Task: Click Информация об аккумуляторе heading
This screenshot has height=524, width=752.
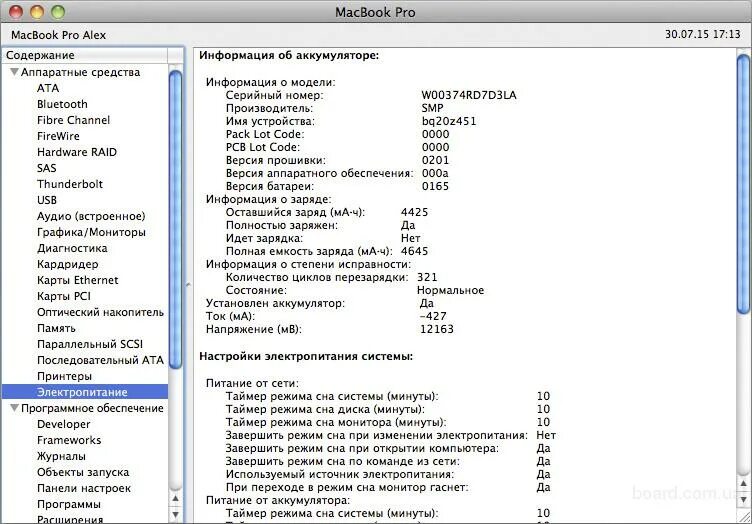Action: click(x=289, y=56)
